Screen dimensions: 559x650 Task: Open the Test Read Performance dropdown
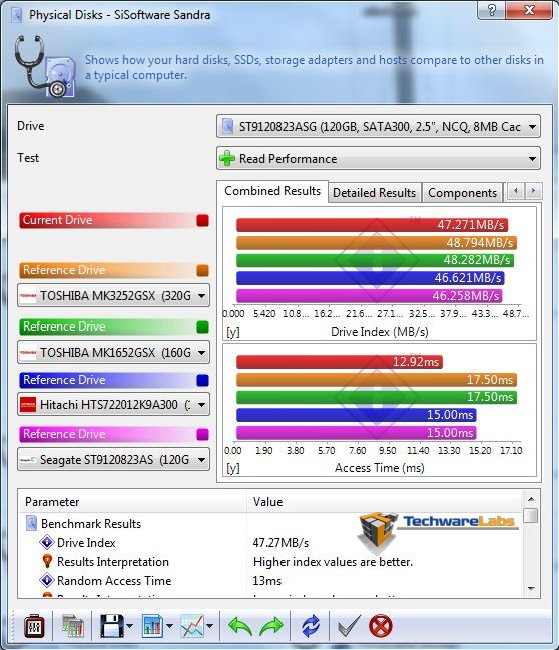pos(378,158)
